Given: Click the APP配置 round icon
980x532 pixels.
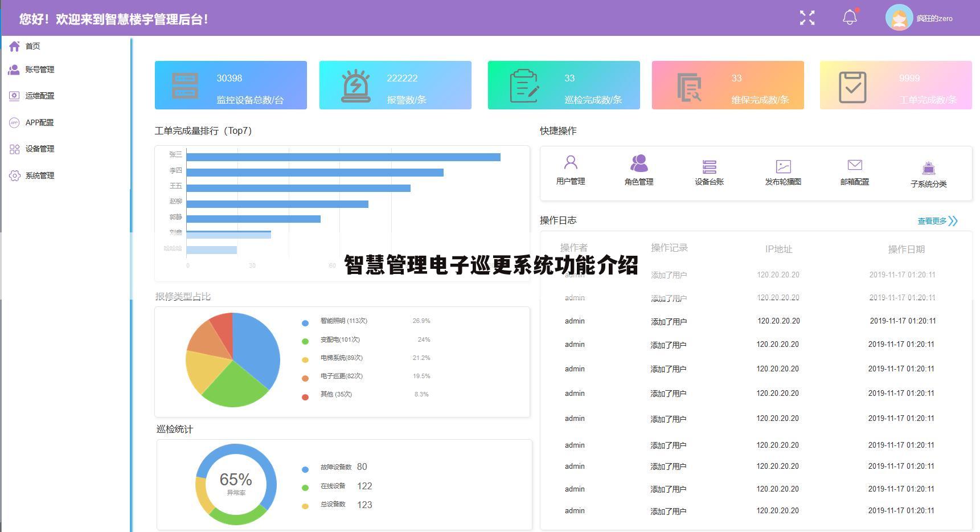Looking at the screenshot, I should pyautogui.click(x=14, y=122).
